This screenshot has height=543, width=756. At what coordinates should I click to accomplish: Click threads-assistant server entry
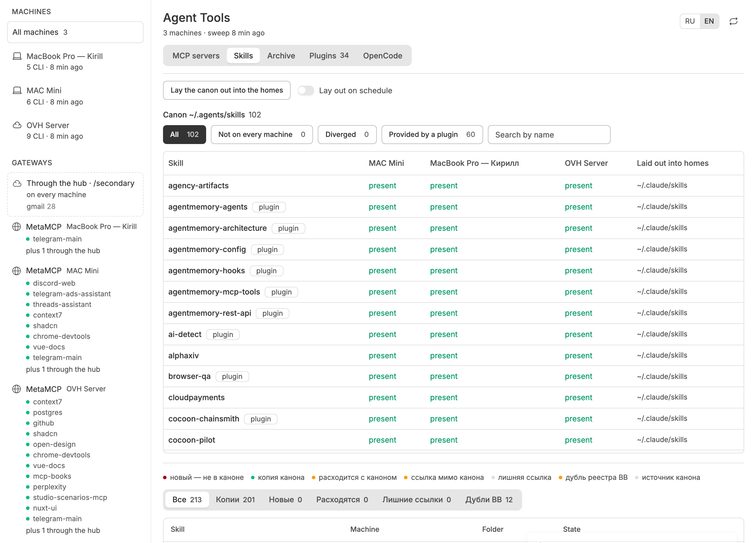[62, 305]
